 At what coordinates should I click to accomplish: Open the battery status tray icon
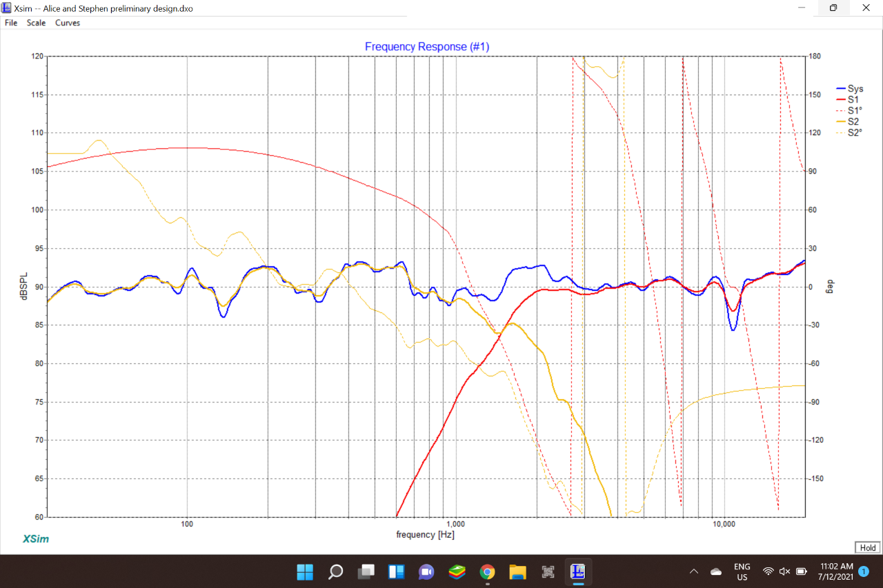[x=802, y=571]
